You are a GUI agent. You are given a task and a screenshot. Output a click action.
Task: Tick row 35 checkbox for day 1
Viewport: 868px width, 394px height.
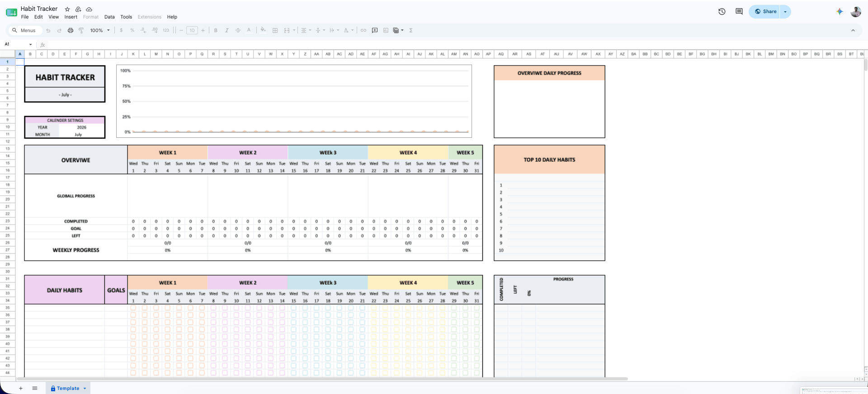tap(133, 308)
